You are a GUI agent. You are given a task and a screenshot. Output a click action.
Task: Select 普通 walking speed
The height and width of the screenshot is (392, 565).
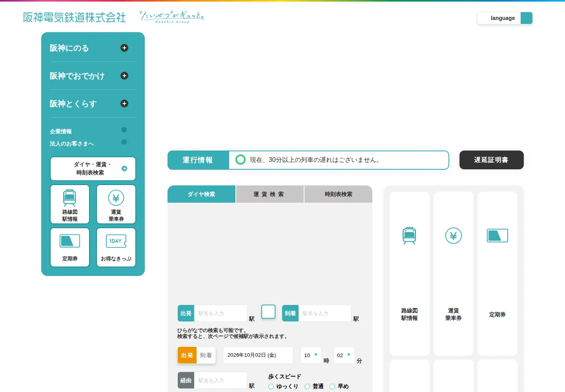click(x=307, y=387)
